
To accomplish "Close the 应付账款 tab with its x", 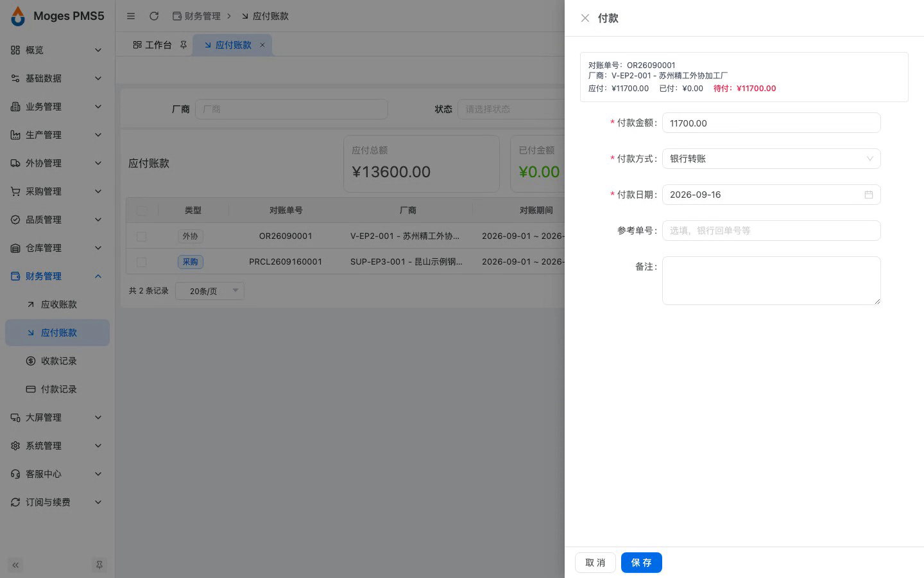I will click(x=262, y=45).
